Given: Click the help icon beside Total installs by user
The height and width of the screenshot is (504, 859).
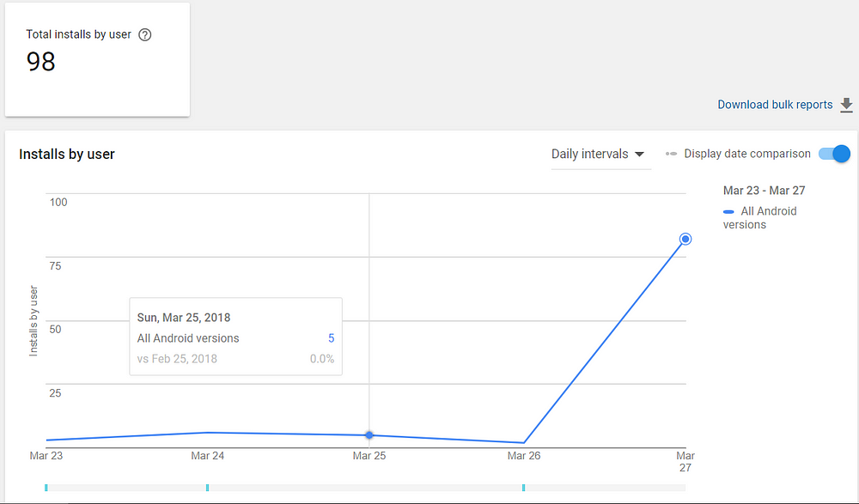Looking at the screenshot, I should point(145,35).
